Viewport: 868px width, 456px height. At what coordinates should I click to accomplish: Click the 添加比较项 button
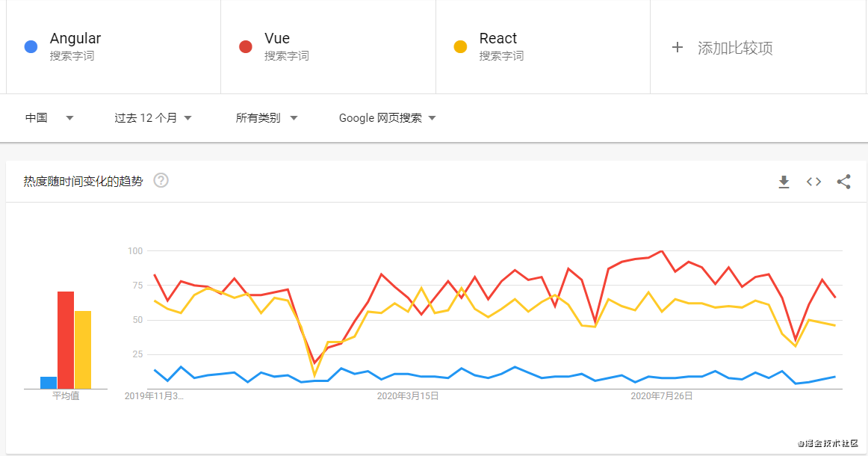[735, 48]
